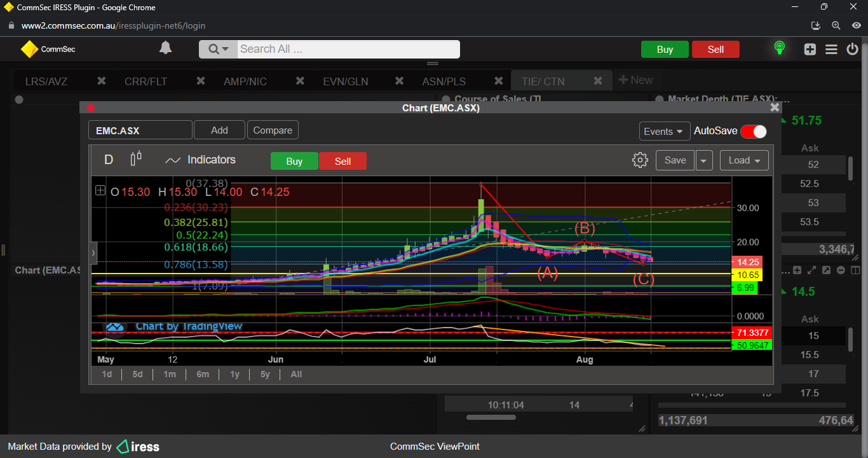Click the notifications bell icon
Viewport: 868px width, 458px height.
click(x=165, y=48)
